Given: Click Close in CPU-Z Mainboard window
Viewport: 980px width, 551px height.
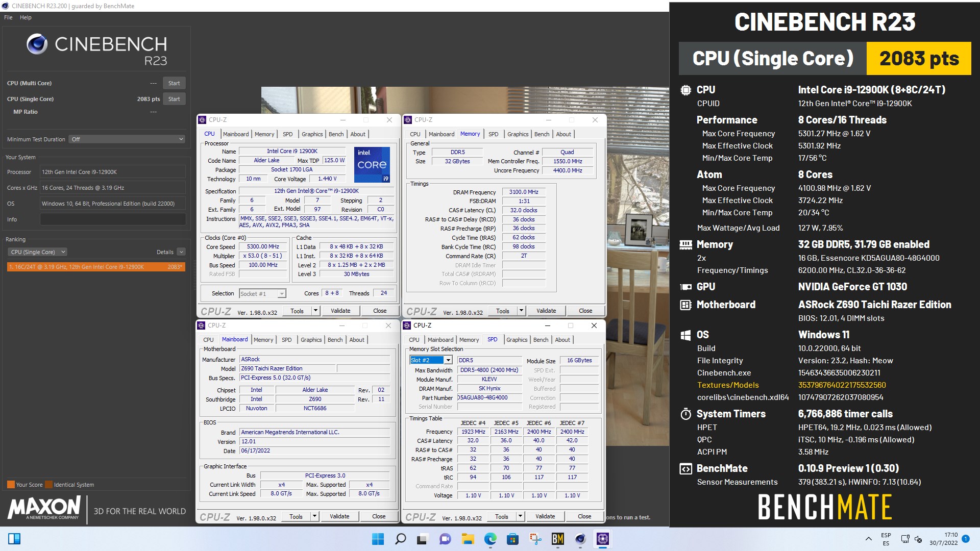Looking at the screenshot, I should point(379,516).
